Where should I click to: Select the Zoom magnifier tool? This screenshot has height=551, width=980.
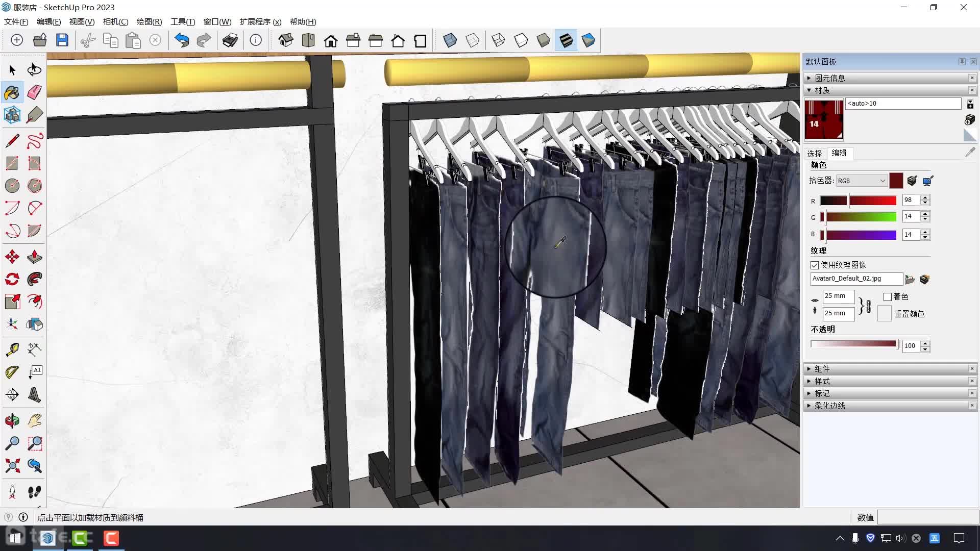tap(12, 443)
